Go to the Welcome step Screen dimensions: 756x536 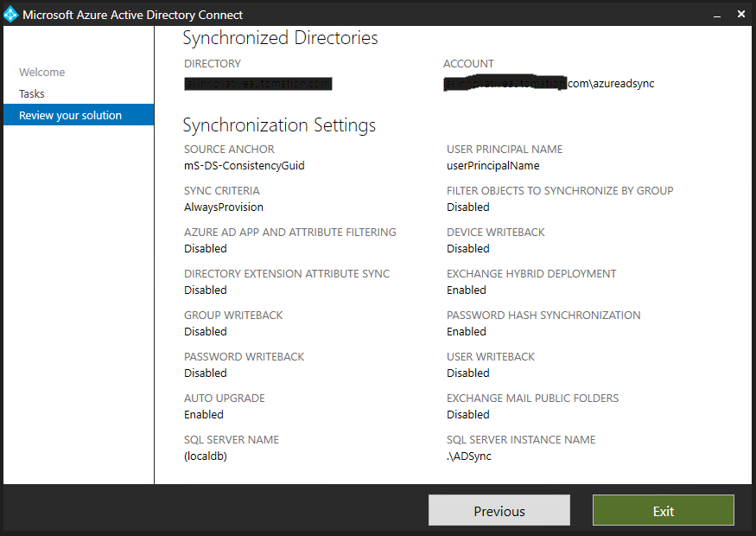click(42, 72)
